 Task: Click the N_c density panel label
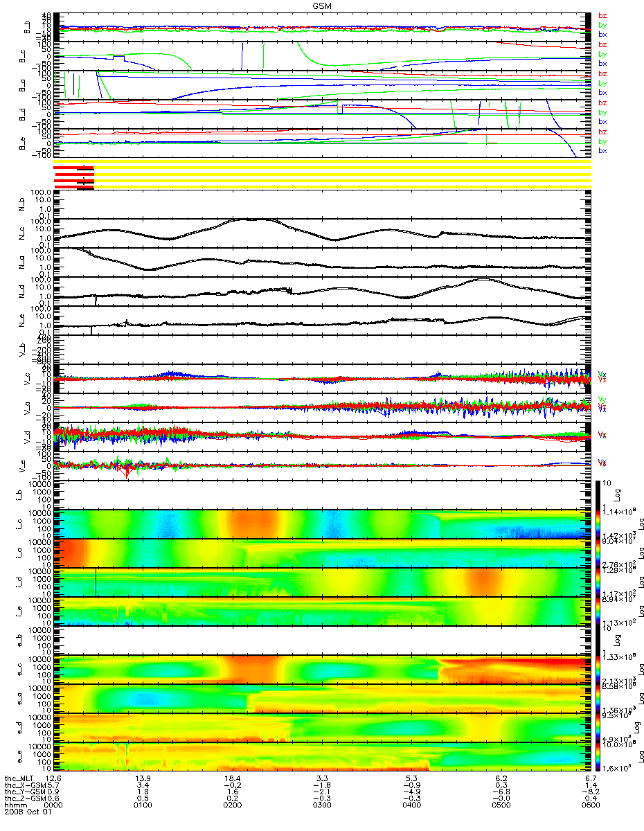(23, 232)
